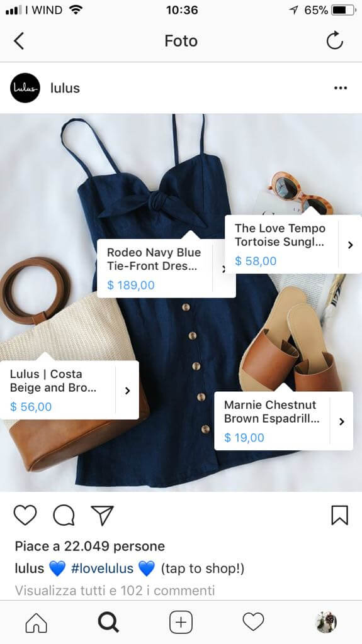The height and width of the screenshot is (644, 362).
Task: Tap the back arrow icon
Action: [19, 41]
